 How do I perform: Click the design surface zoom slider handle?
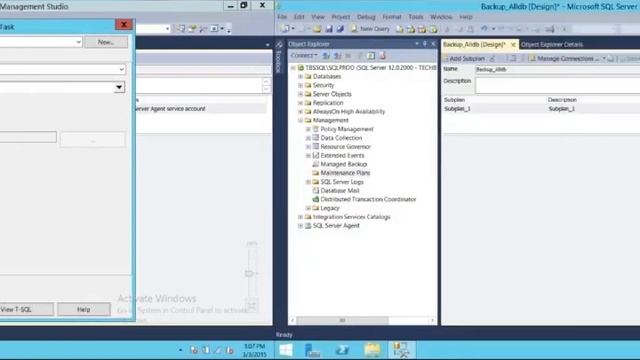[x=249, y=273]
